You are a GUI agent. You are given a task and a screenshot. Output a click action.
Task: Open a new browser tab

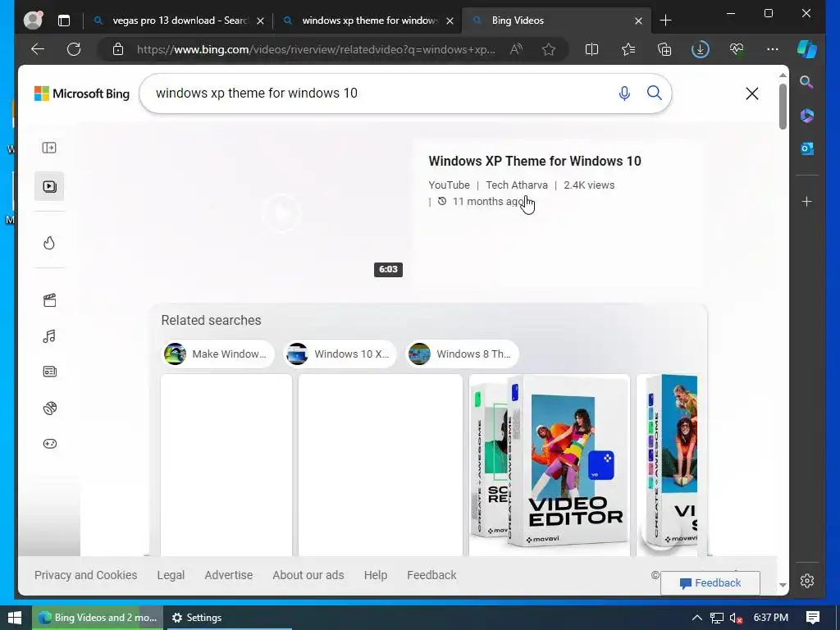pos(665,21)
